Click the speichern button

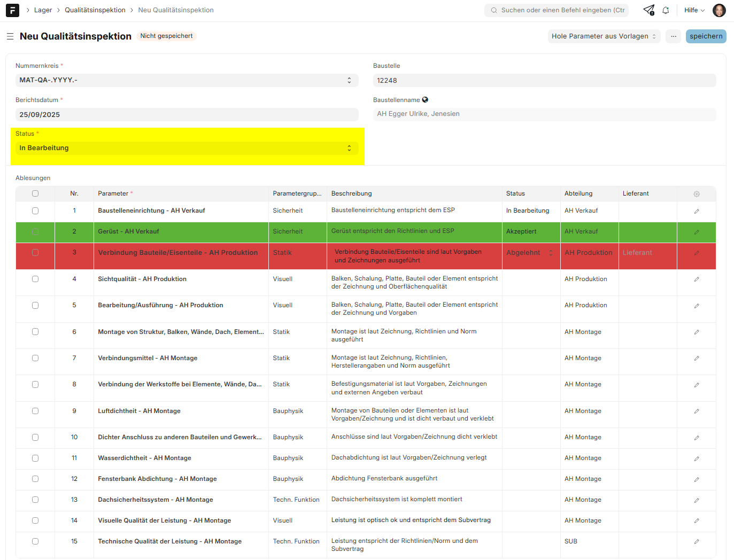(706, 36)
